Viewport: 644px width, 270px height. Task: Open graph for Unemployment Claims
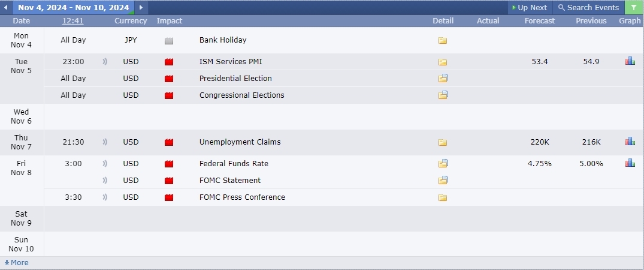(x=630, y=142)
